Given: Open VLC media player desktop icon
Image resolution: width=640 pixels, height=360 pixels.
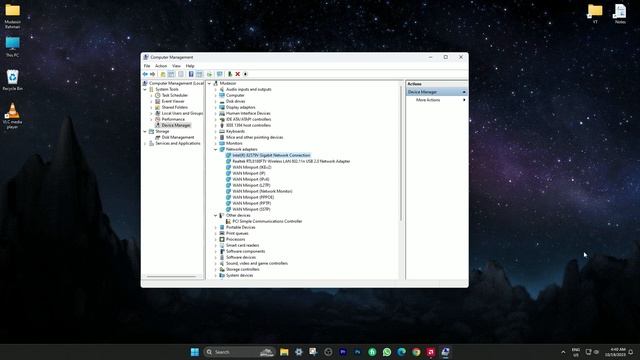Looking at the screenshot, I should 12,116.
